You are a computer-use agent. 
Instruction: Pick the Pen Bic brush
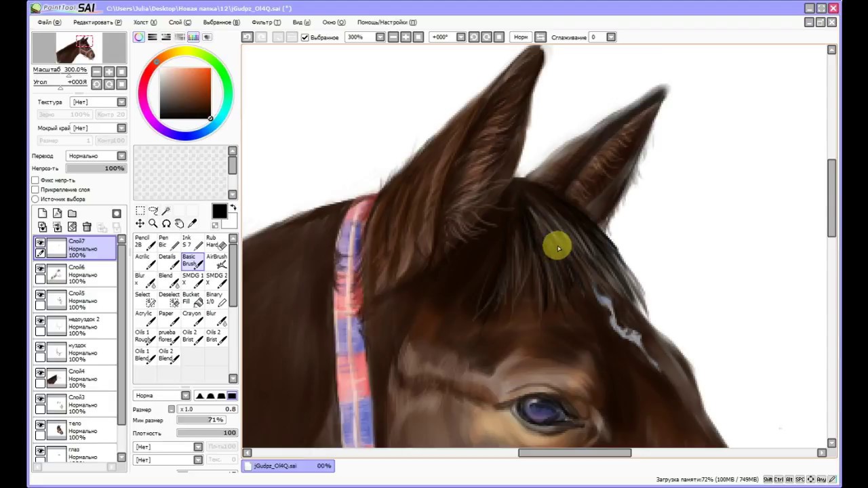click(x=169, y=242)
